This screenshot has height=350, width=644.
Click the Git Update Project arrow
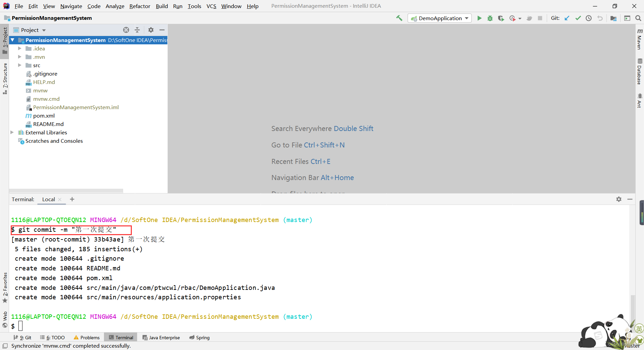coord(567,18)
